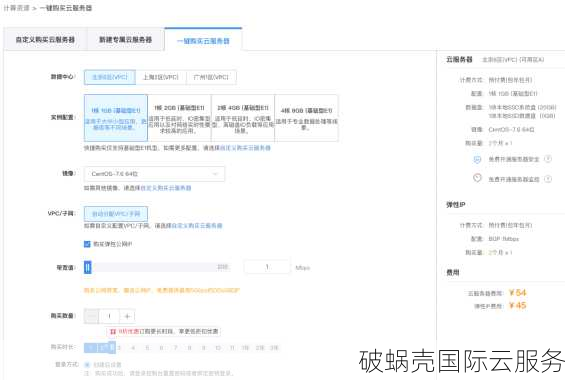565x380 pixels.
Task: Follow the custom purchase link under VPC/子网
Action: pos(197,225)
